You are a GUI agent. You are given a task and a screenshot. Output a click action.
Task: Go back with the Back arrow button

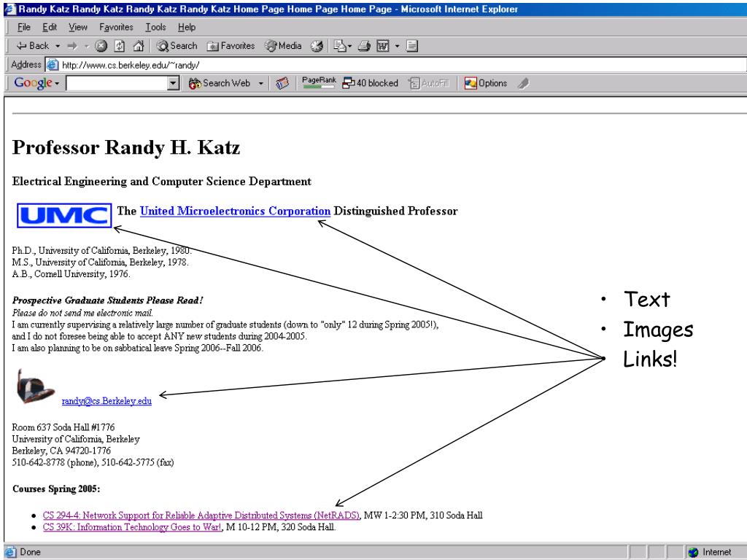click(x=32, y=46)
